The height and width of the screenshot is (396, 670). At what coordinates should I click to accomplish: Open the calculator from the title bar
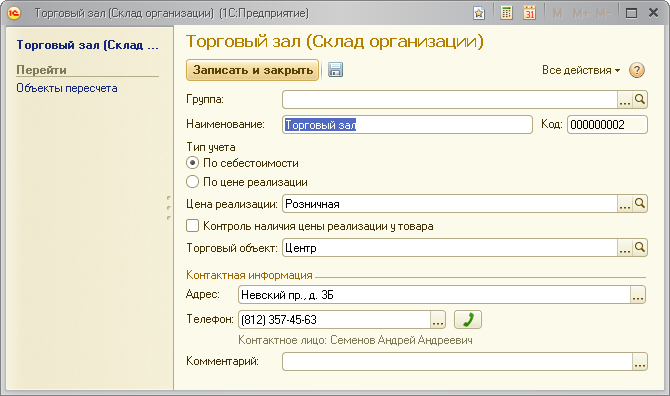tap(506, 13)
